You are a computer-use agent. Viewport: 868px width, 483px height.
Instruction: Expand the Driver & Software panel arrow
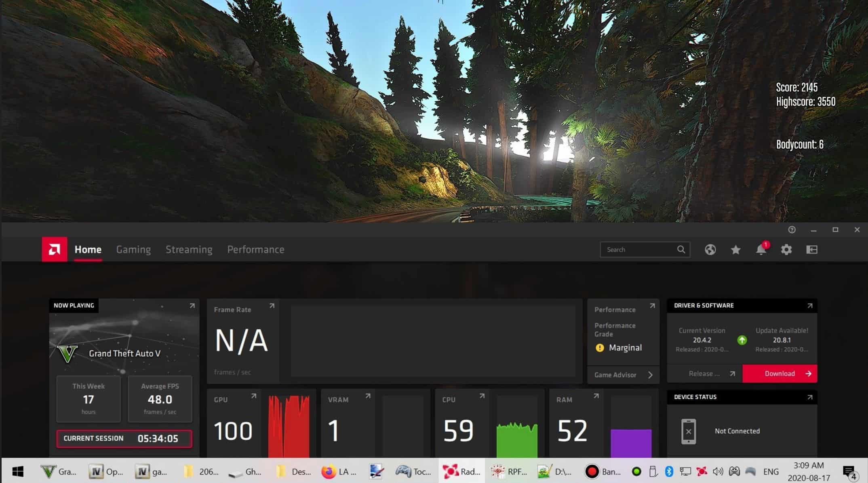pos(809,306)
